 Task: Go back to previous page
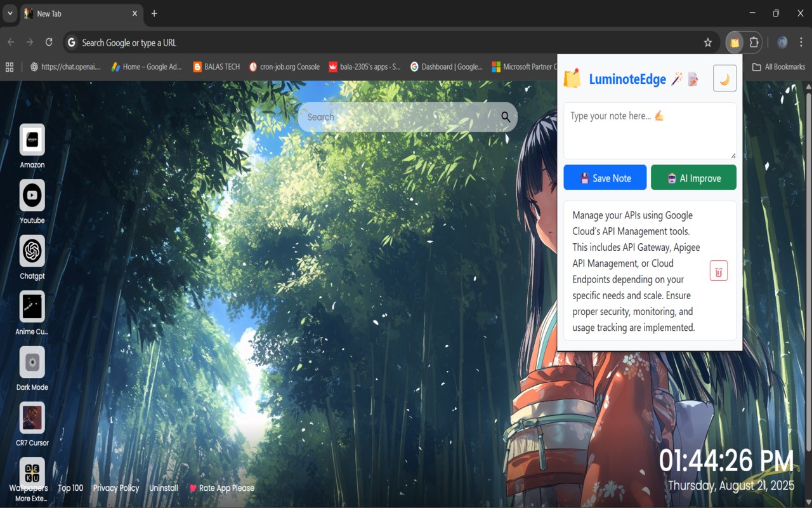(11, 43)
